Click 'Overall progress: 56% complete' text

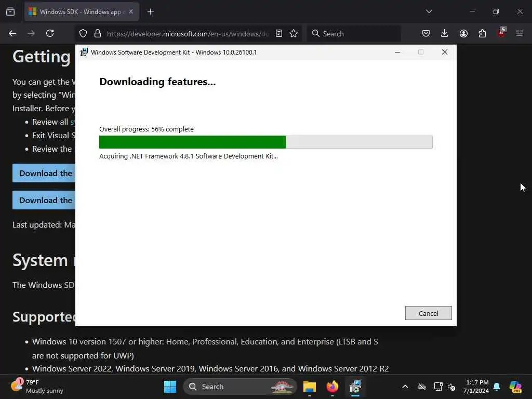click(146, 129)
